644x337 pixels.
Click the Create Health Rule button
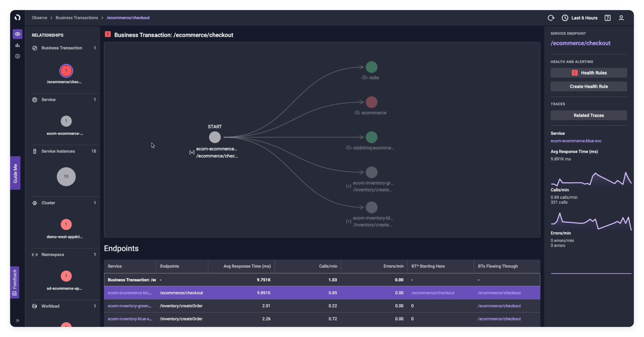coord(589,86)
